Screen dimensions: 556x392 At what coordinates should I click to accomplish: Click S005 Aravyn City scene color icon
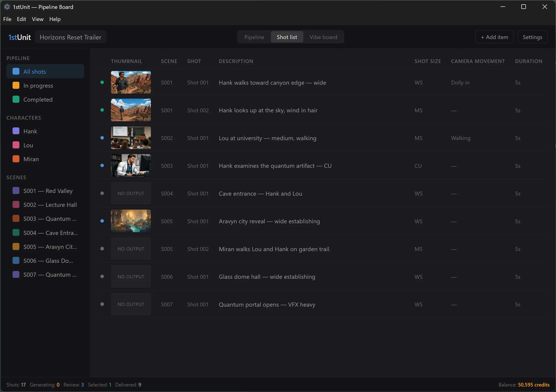pyautogui.click(x=16, y=246)
